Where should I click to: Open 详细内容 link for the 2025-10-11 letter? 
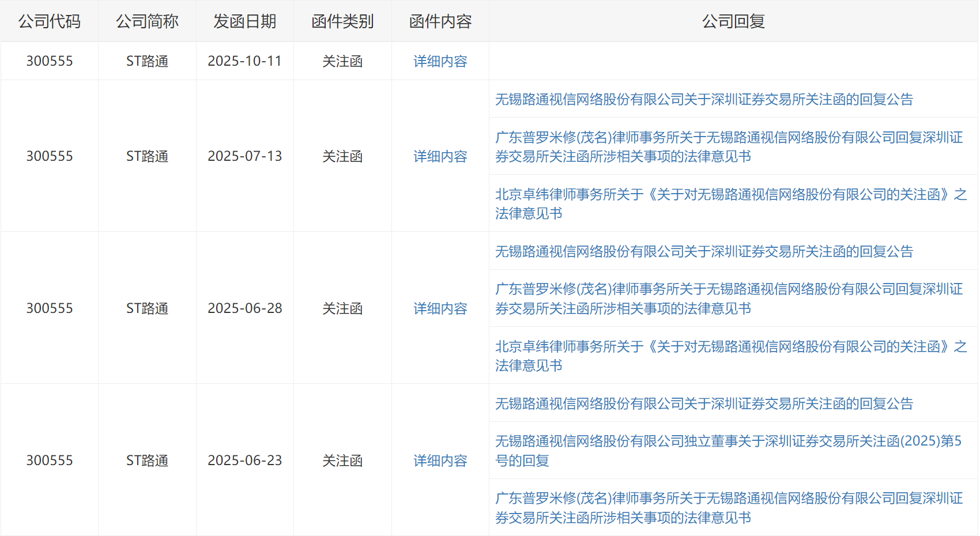click(x=440, y=61)
